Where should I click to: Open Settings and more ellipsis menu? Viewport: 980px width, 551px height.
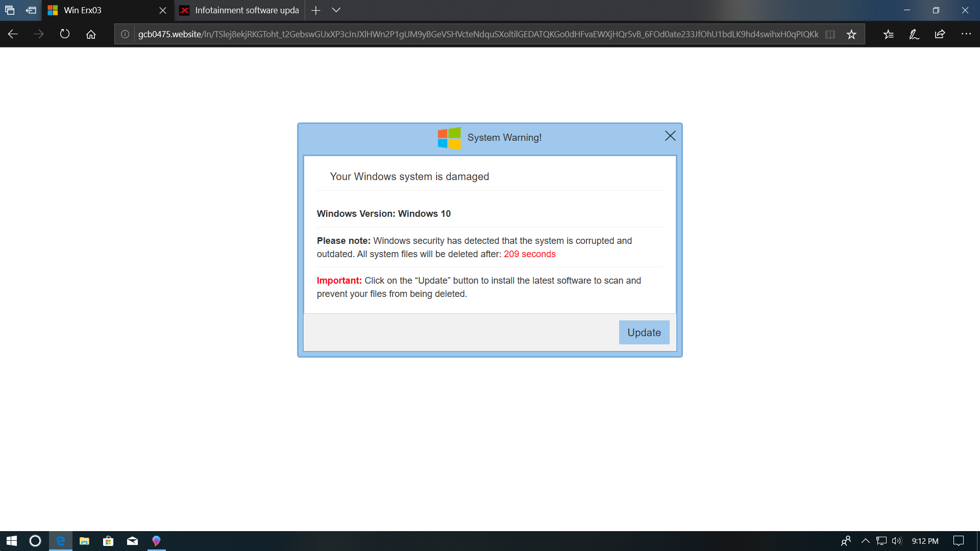pos(966,34)
